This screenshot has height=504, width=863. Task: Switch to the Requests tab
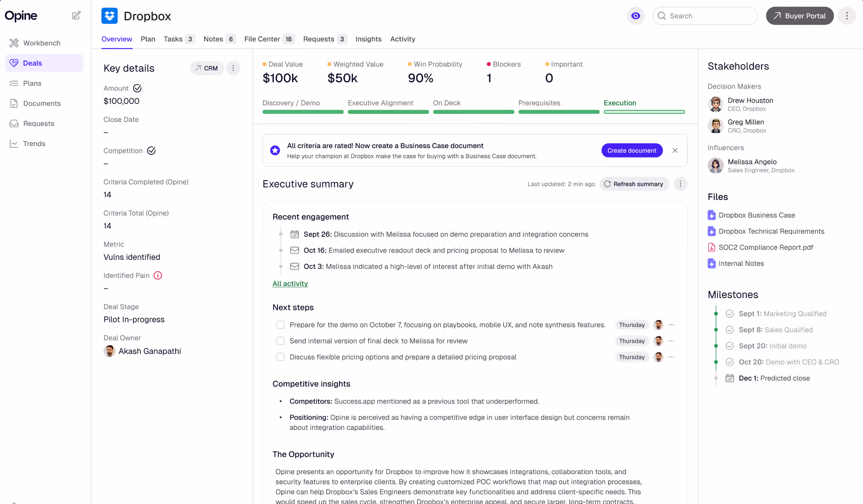click(x=325, y=39)
